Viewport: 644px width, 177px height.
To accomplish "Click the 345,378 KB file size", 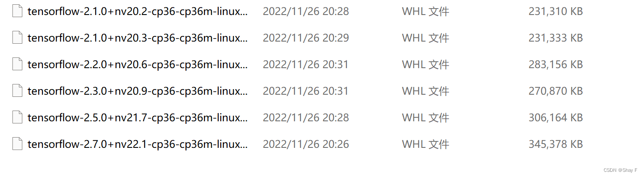I will pyautogui.click(x=556, y=144).
